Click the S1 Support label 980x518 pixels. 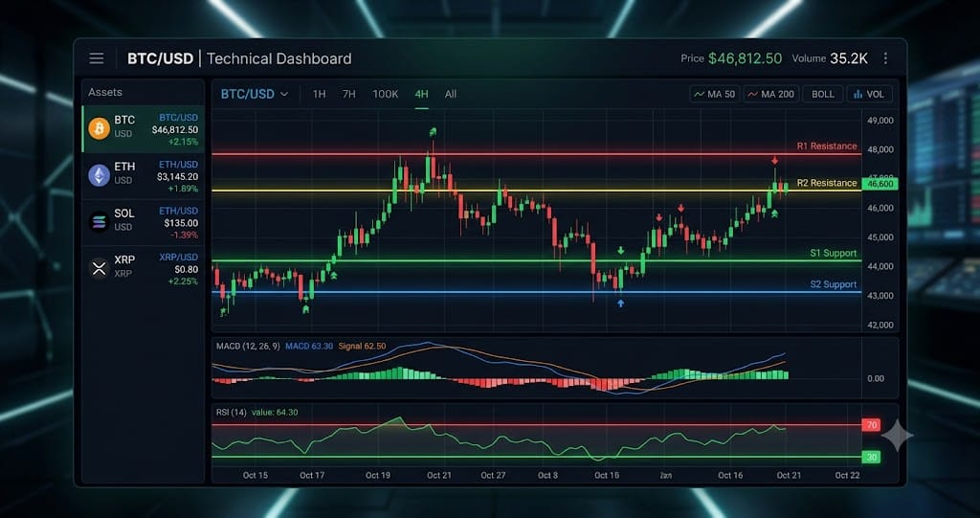click(x=834, y=254)
